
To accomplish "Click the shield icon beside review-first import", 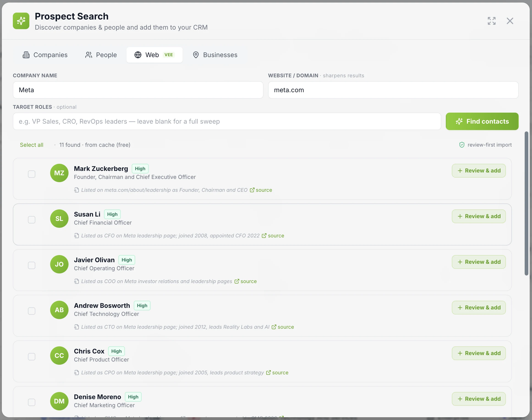I will tap(462, 145).
